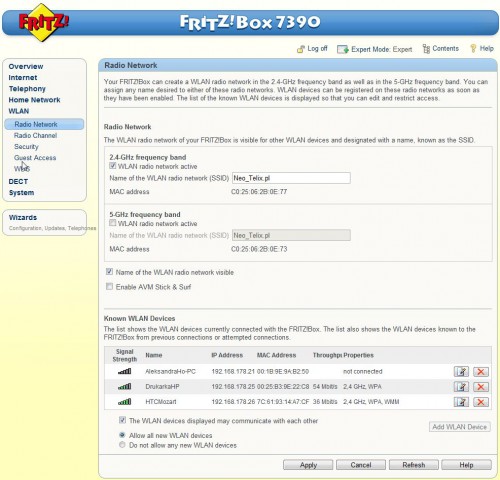Edit the DrukarkaHP device entry

point(461,387)
